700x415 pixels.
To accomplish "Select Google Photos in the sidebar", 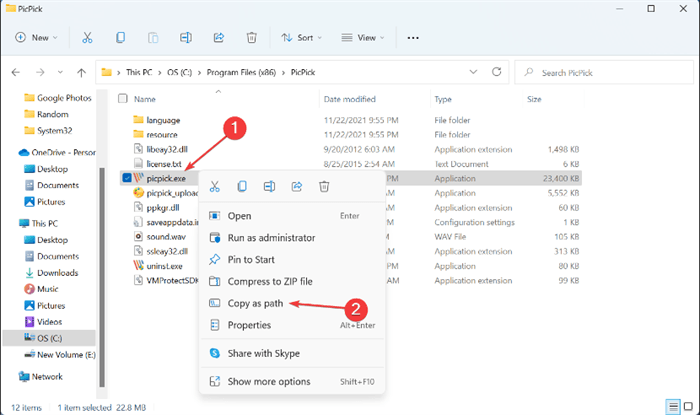I will click(58, 98).
